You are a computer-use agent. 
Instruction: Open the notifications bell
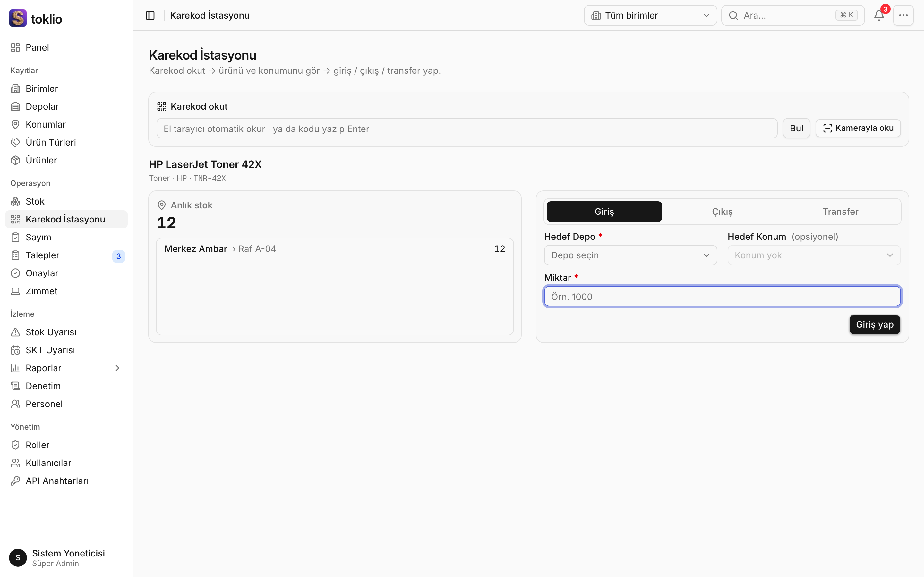pyautogui.click(x=879, y=15)
